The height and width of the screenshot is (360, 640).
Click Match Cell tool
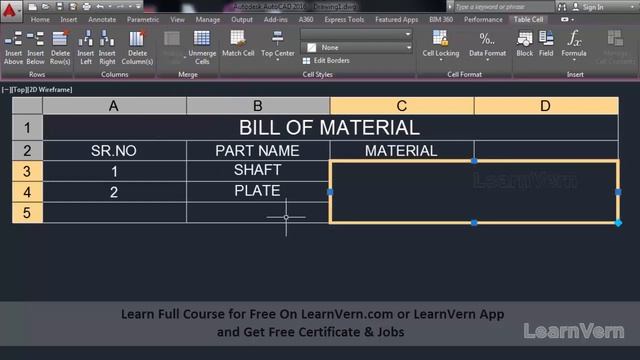point(238,44)
